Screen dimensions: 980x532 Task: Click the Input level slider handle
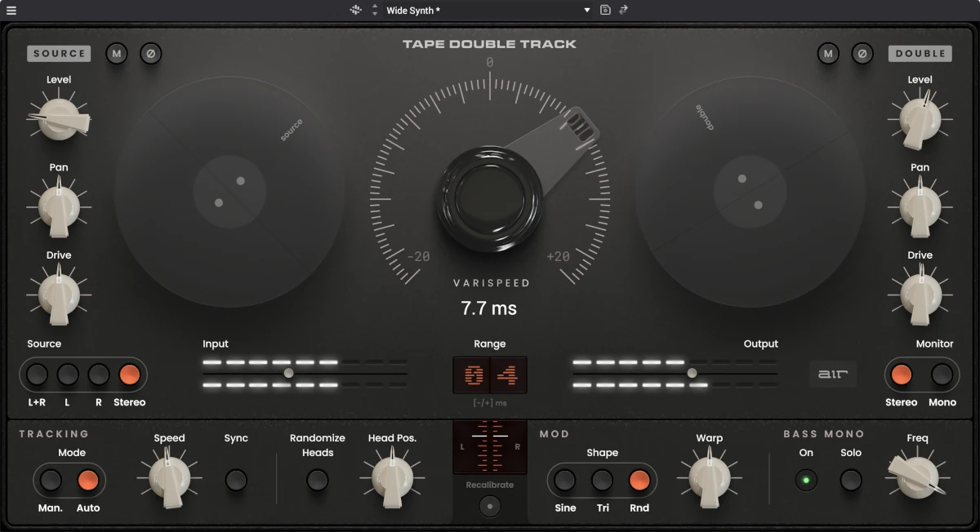pos(287,373)
